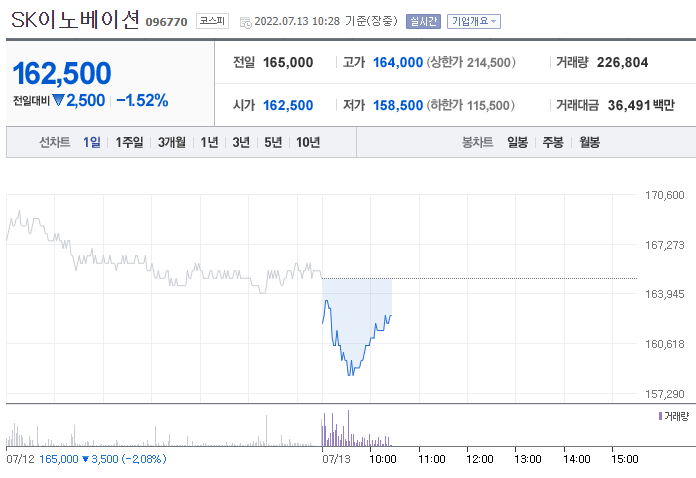Click the 11:00 time axis label

pyautogui.click(x=431, y=459)
